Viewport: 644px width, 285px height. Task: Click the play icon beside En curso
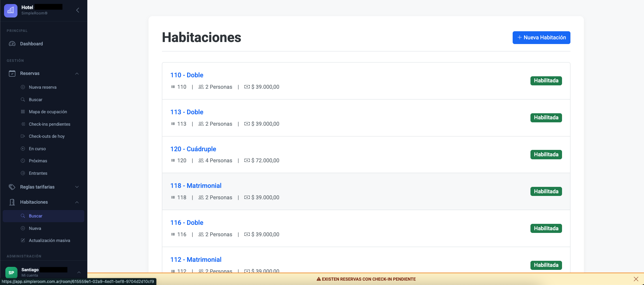point(23,149)
